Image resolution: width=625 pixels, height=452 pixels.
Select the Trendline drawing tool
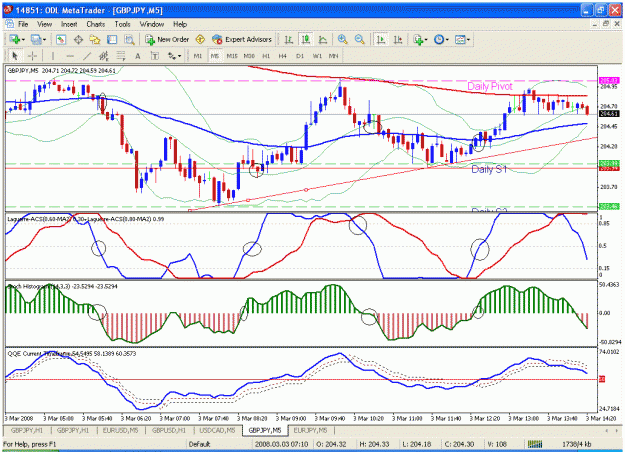point(87,56)
